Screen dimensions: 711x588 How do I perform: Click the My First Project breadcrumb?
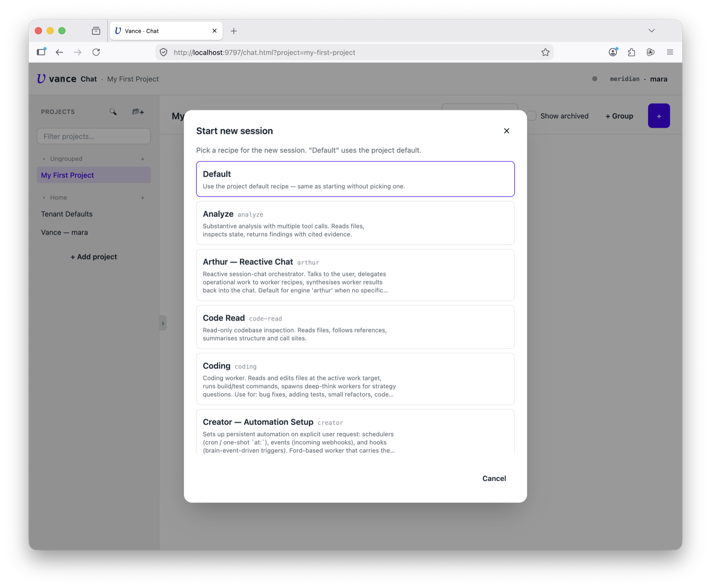point(133,79)
